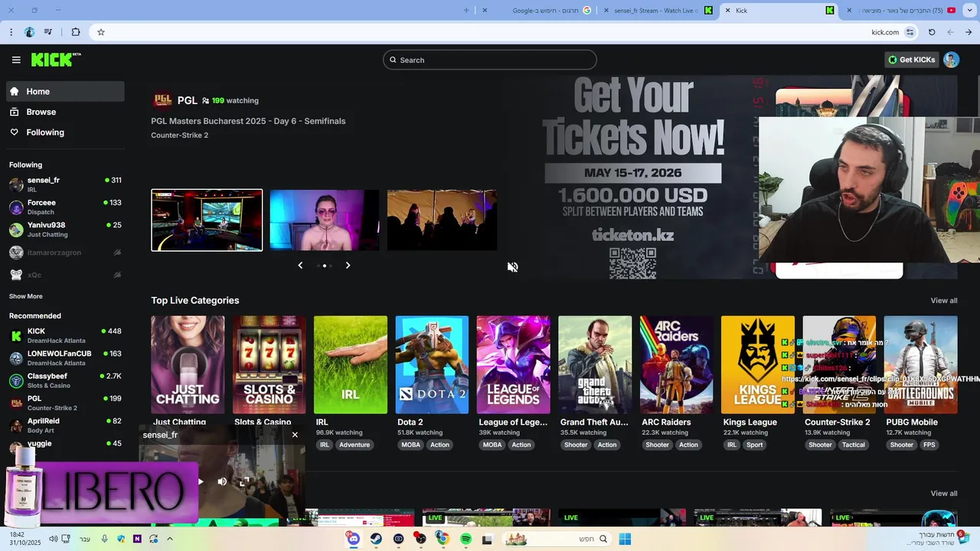Click the Get KICKs button
Image resolution: width=980 pixels, height=551 pixels.
coord(911,60)
